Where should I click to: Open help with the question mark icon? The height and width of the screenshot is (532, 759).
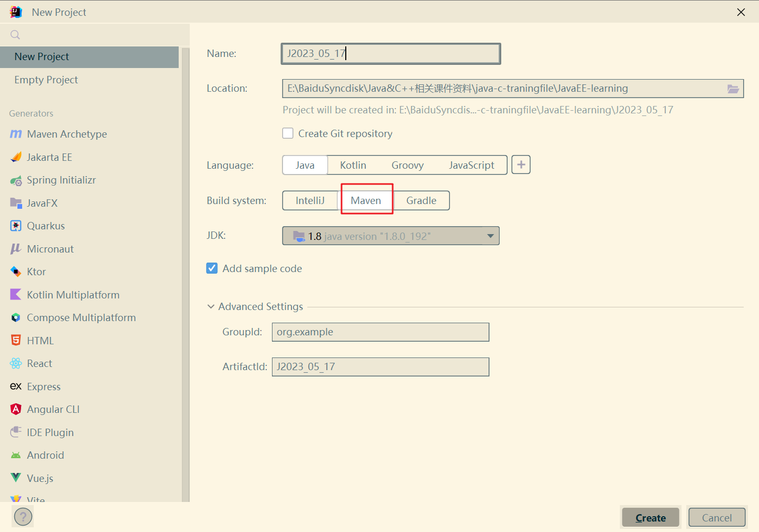tap(23, 517)
